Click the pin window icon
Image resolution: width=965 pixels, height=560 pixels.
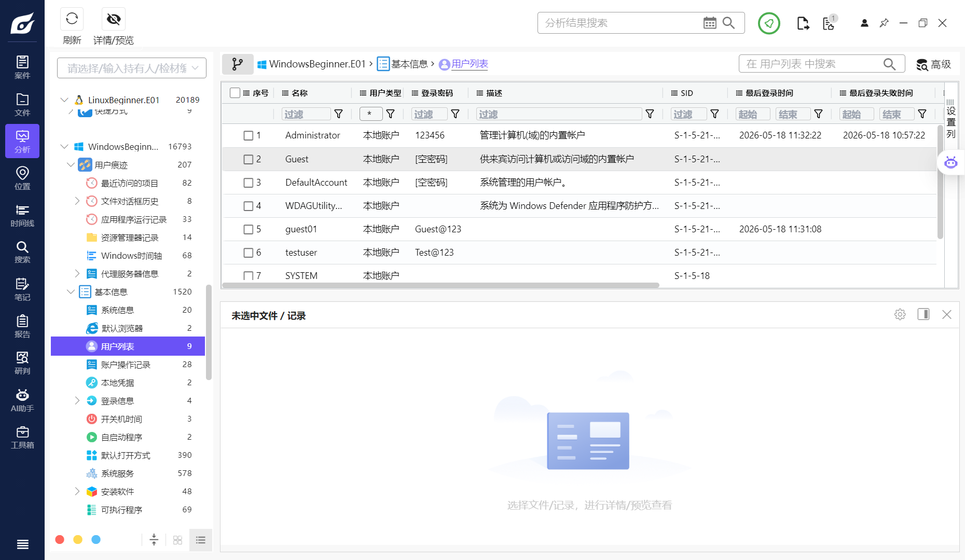click(884, 23)
